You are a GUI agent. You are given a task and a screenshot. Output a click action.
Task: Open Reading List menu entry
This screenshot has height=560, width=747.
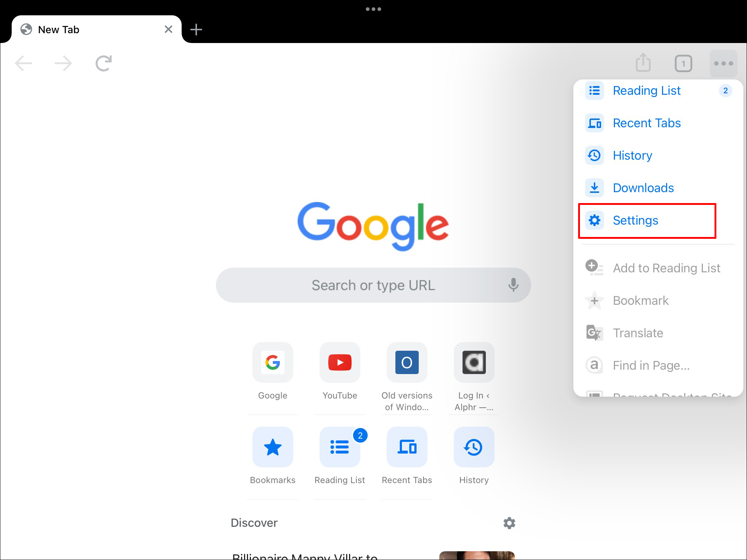(646, 90)
